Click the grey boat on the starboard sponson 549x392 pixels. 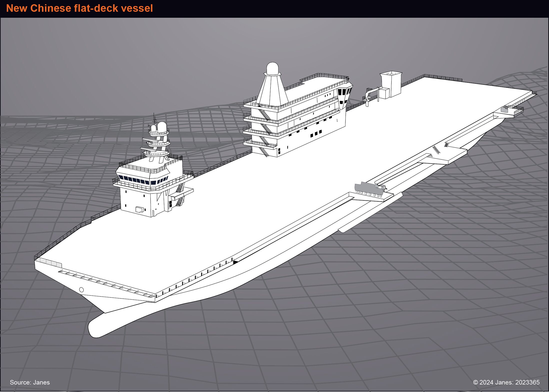tap(369, 189)
